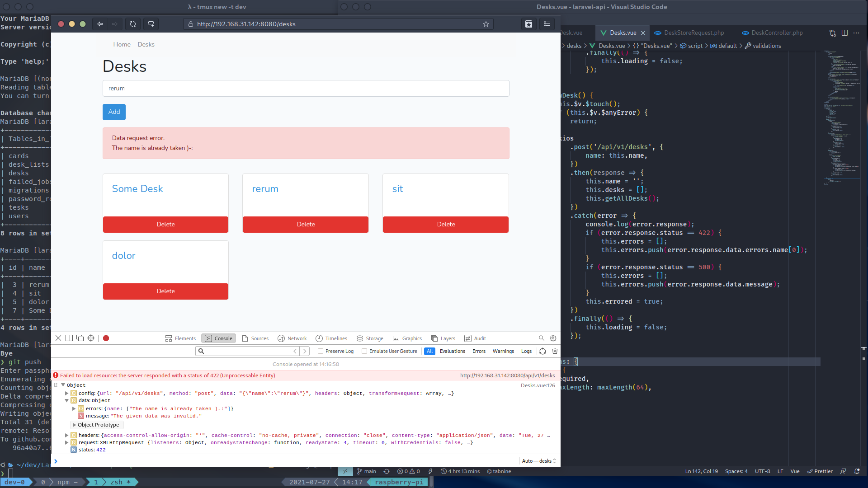
Task: Expand the errors entry in console
Action: (x=74, y=408)
